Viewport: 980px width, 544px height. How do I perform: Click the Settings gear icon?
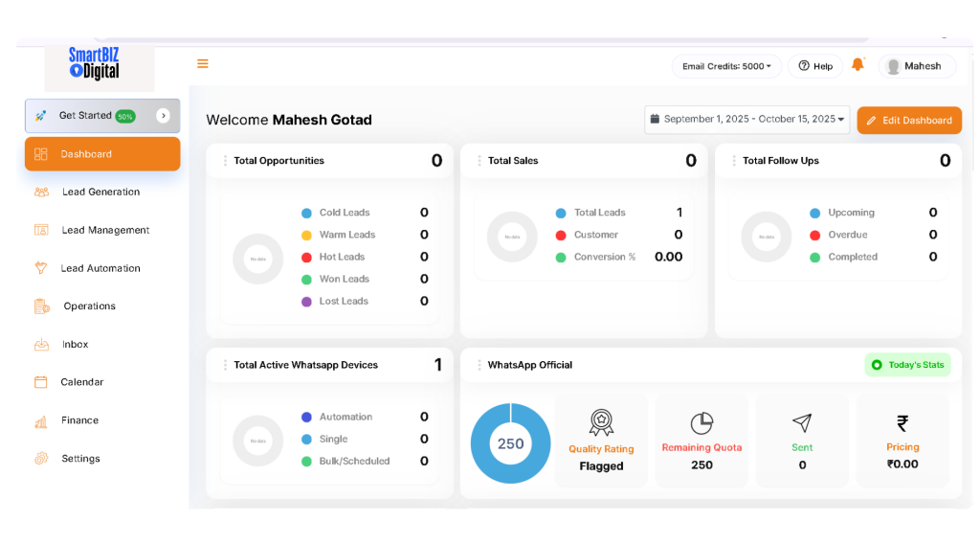tap(41, 459)
